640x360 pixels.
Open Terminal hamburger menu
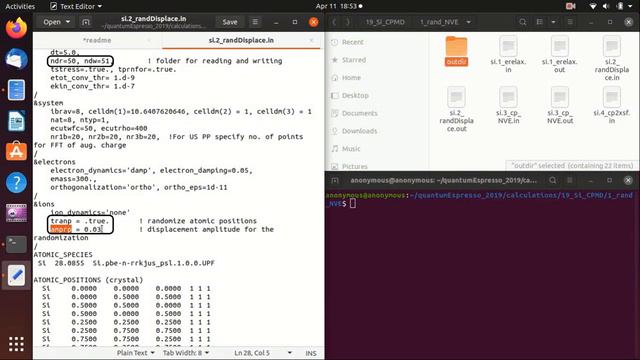(570, 180)
